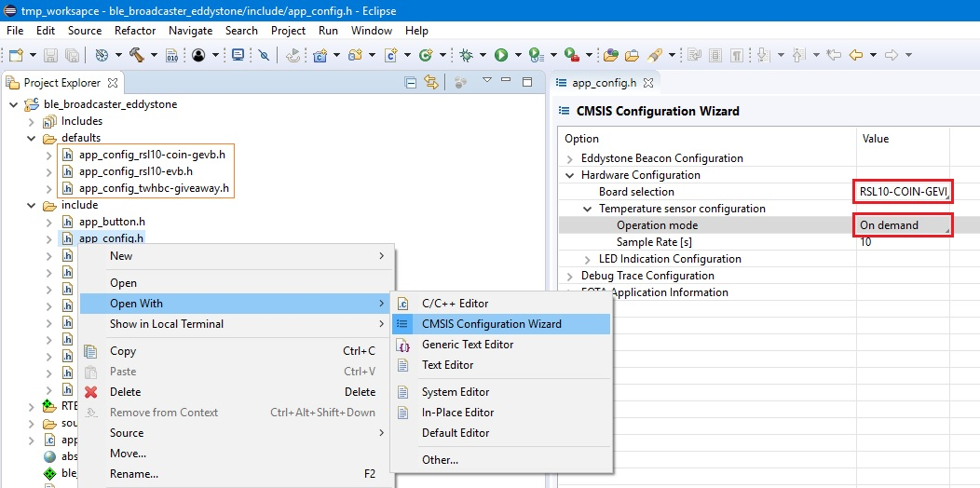Switch to the app_config.h editor tab
The width and height of the screenshot is (980, 488).
click(604, 83)
